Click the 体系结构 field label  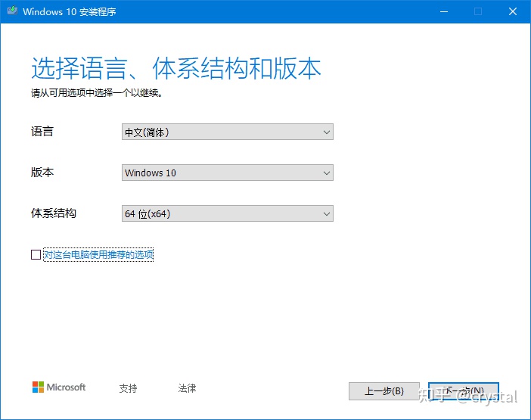54,213
